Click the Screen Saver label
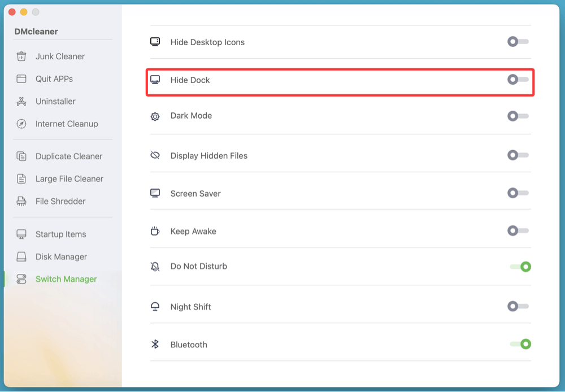565x392 pixels. tap(195, 194)
